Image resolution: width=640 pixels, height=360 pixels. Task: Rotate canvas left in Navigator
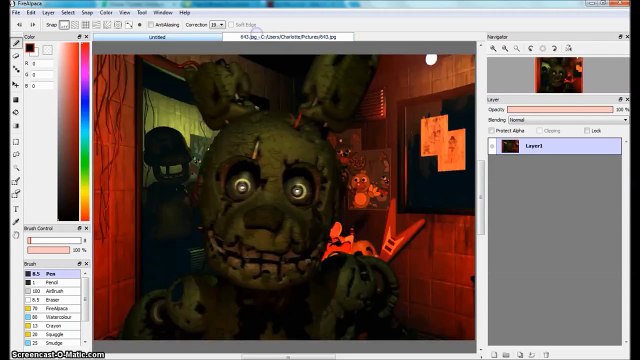531,48
